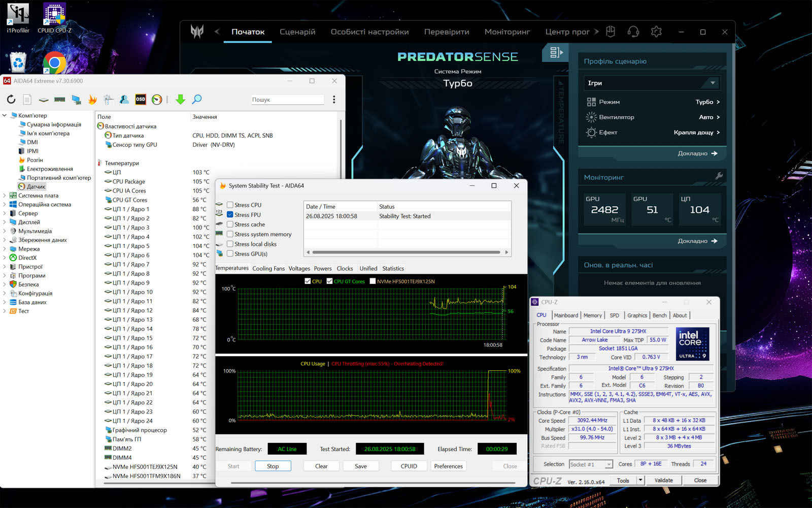Collapse the PredatorSense side panel icon

point(556,52)
